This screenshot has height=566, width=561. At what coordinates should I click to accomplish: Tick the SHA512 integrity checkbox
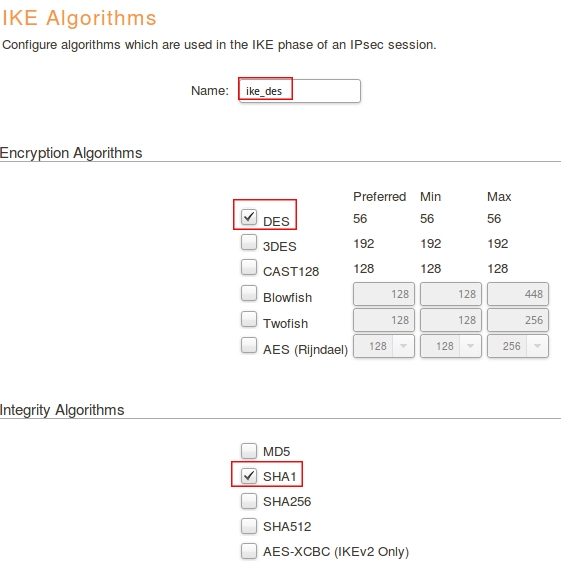coord(249,526)
